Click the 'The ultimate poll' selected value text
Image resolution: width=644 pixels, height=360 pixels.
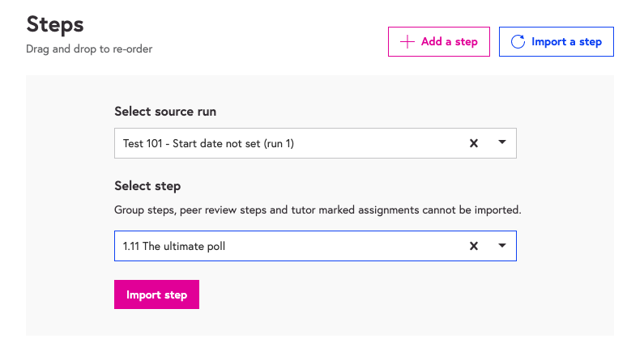pyautogui.click(x=183, y=246)
